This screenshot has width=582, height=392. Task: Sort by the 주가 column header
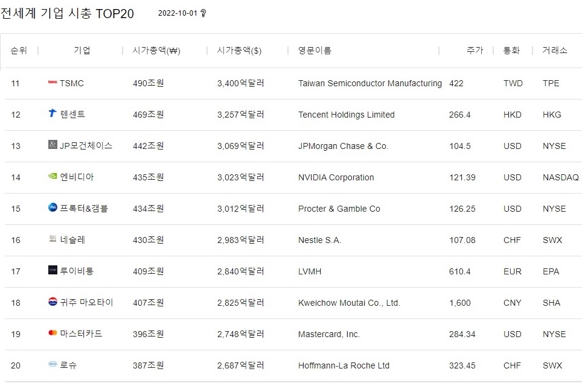pyautogui.click(x=475, y=51)
